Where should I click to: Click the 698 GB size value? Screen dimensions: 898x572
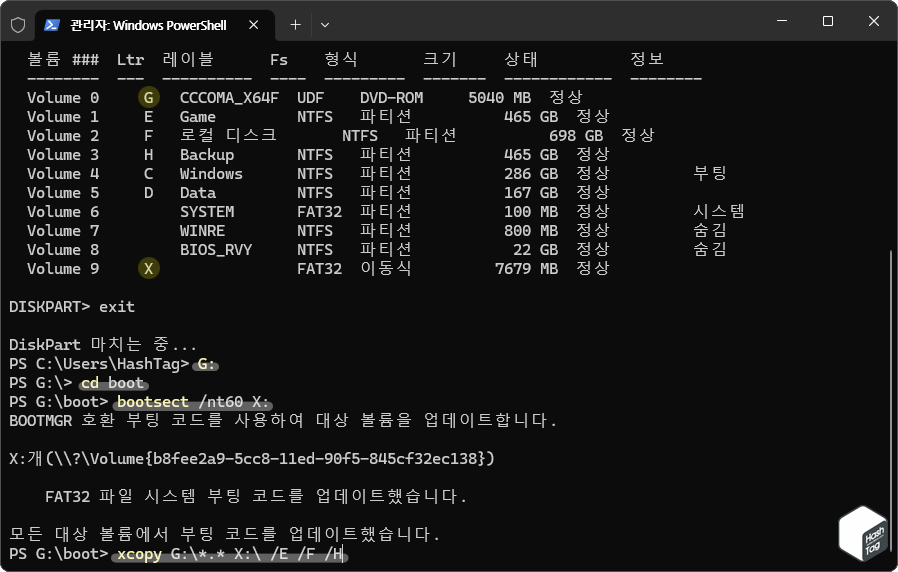(576, 136)
